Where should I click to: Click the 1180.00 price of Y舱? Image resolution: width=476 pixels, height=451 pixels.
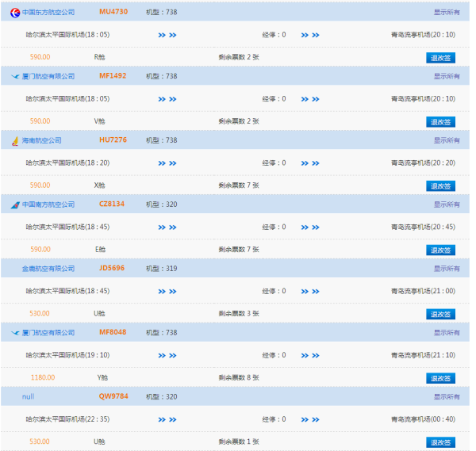(43, 377)
